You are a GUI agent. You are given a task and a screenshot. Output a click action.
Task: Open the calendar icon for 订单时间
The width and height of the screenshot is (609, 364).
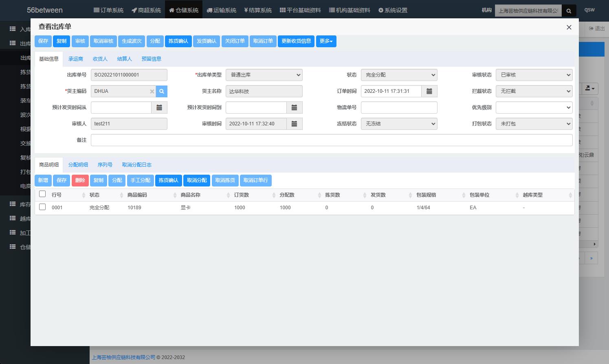coord(429,91)
